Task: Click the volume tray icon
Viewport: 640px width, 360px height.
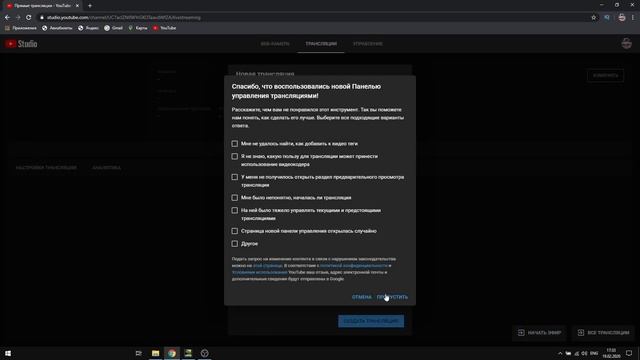Action: [x=584, y=353]
